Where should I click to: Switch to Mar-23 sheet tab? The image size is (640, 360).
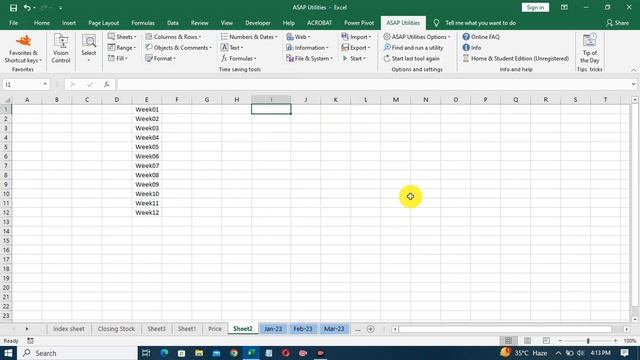click(334, 329)
